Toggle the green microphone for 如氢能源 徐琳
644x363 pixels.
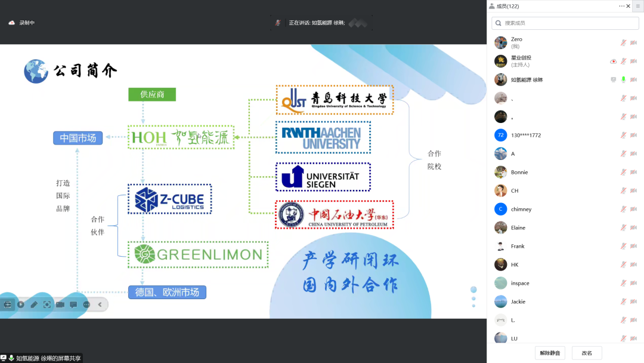pos(624,80)
